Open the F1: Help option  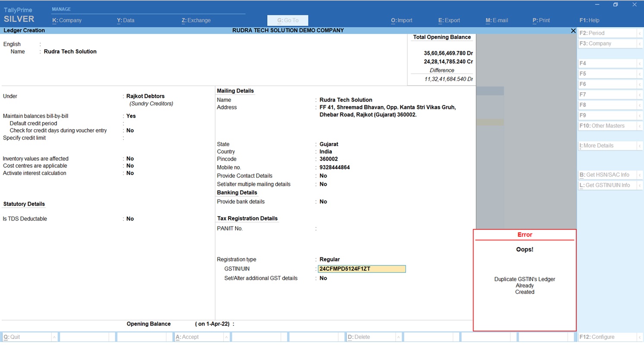click(589, 20)
